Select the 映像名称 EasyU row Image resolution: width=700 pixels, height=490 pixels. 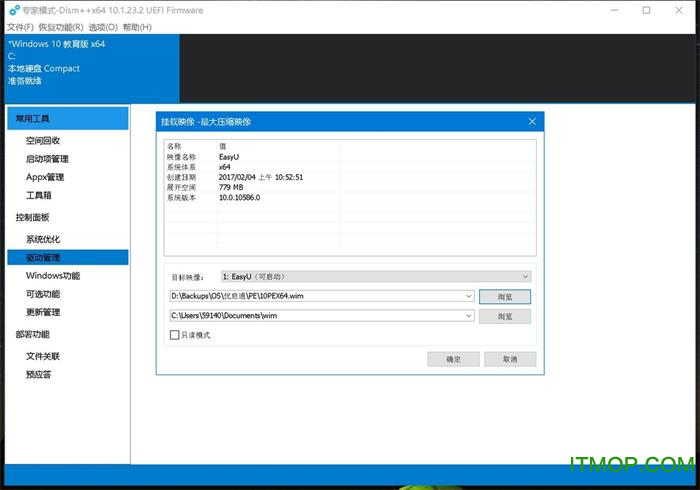coord(350,157)
